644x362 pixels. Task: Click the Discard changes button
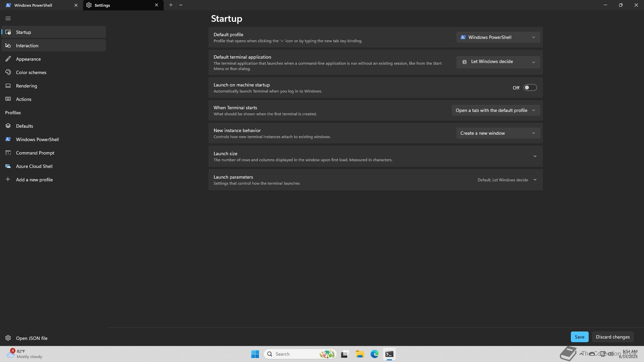click(x=612, y=337)
